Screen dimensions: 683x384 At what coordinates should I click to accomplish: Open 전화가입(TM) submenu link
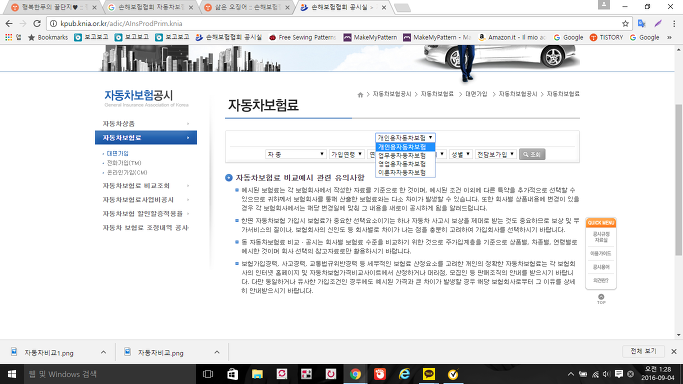(x=124, y=163)
